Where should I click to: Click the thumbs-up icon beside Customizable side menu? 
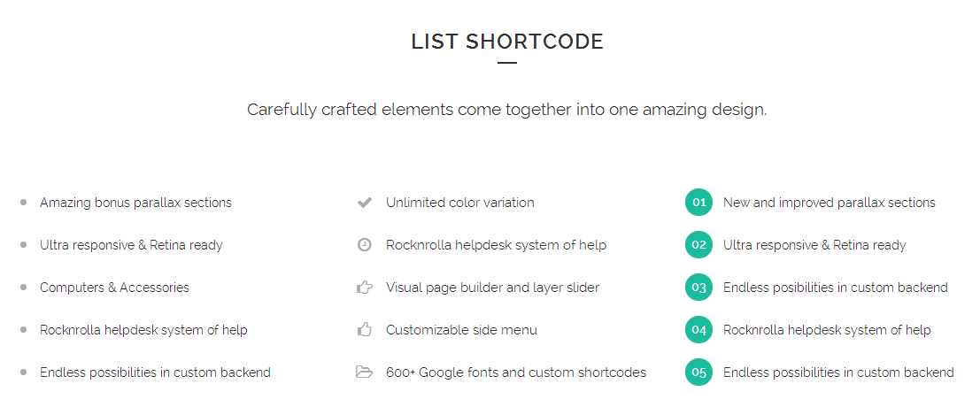coord(364,330)
